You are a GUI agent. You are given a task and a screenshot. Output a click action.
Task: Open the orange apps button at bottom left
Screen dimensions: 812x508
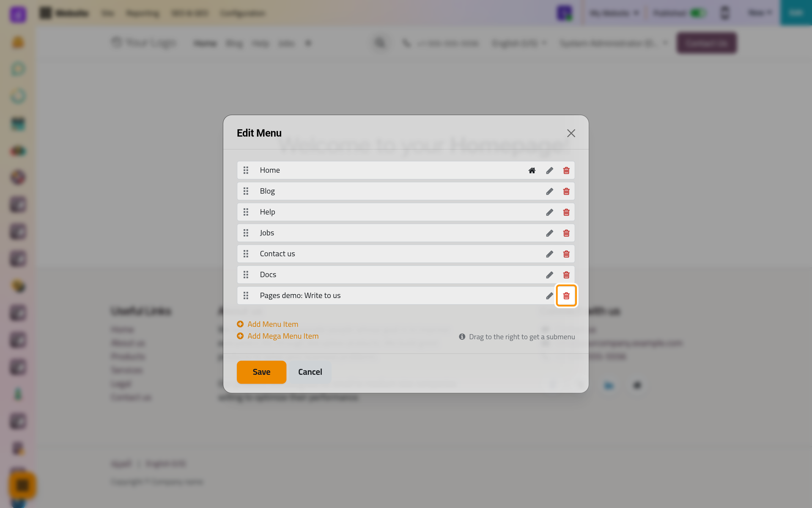point(22,485)
